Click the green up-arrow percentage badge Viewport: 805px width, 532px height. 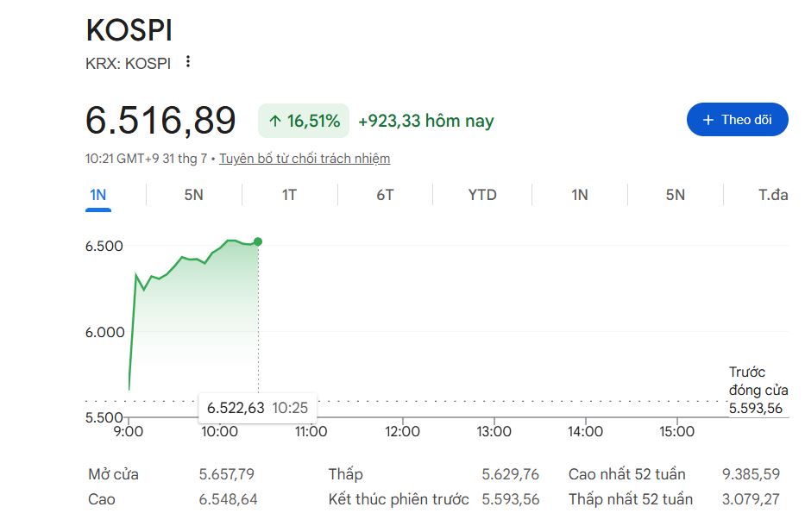304,121
